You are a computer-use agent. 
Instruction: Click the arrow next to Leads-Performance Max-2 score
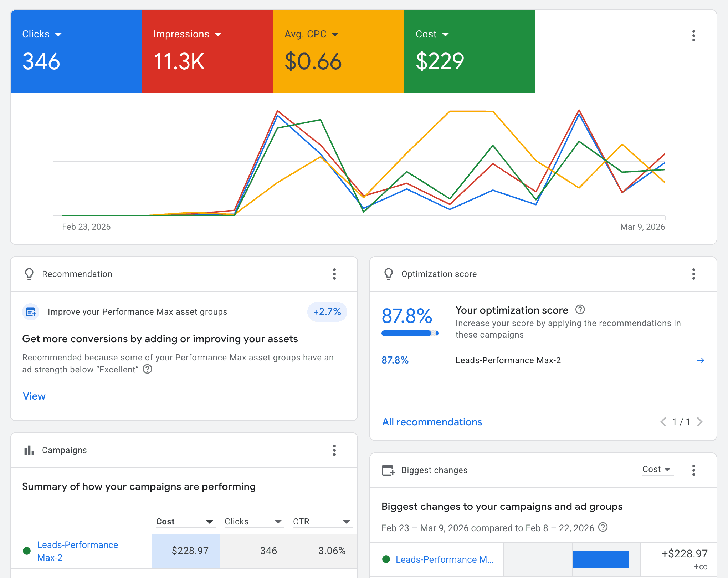tap(700, 360)
